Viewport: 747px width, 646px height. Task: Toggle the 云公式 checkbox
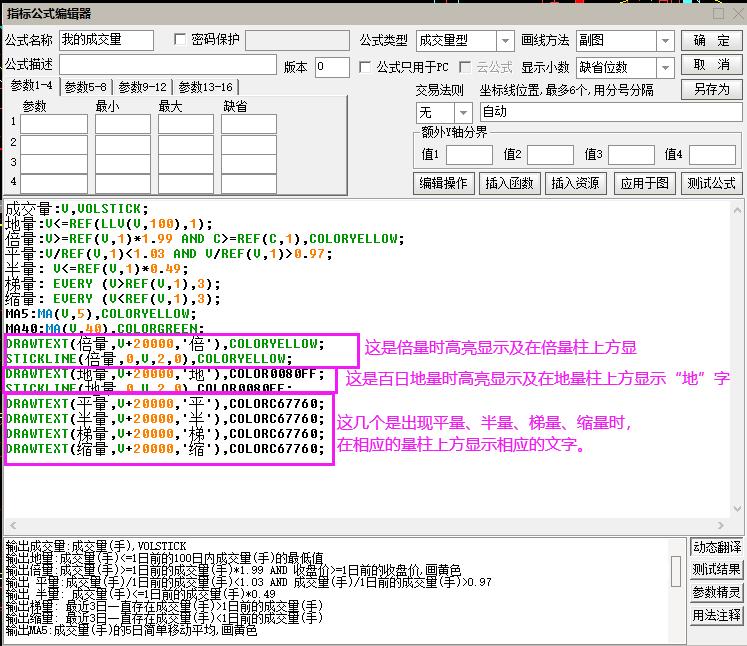coord(465,67)
